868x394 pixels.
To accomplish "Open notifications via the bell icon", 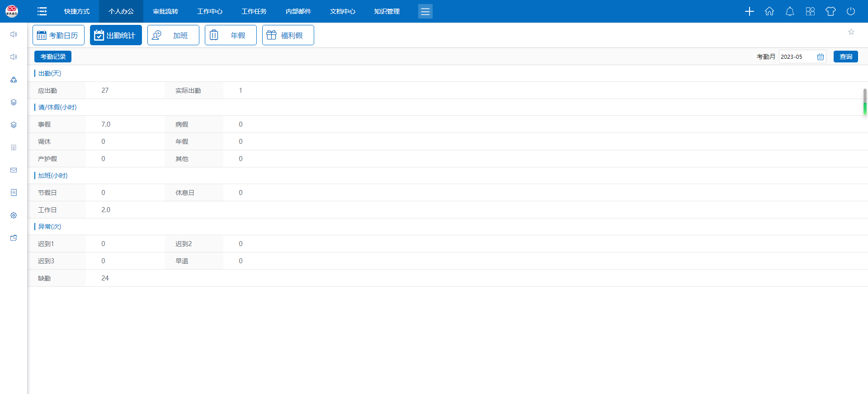I will point(790,11).
